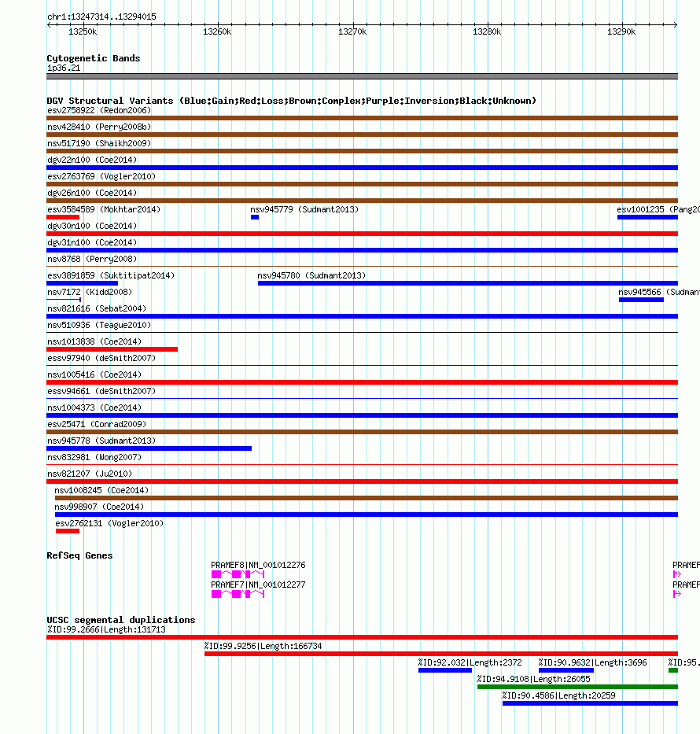The height and width of the screenshot is (734, 700).
Task: Click the red esv2762131 variant bar
Action: click(x=68, y=531)
